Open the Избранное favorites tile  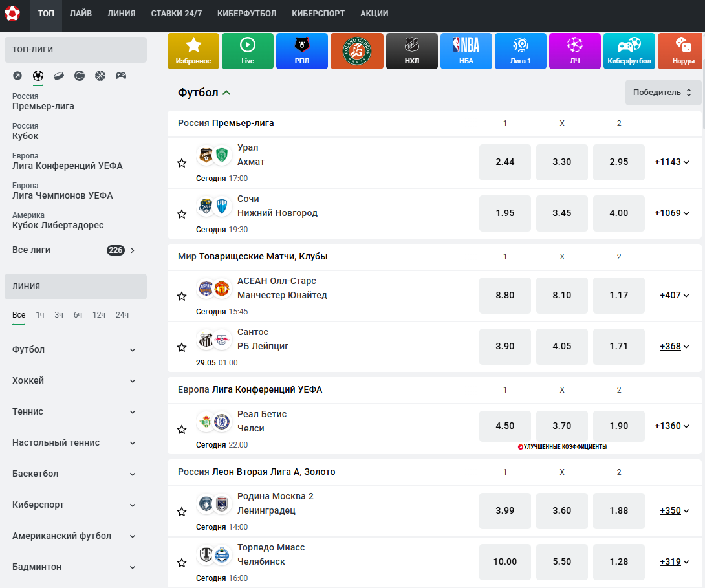coord(193,51)
